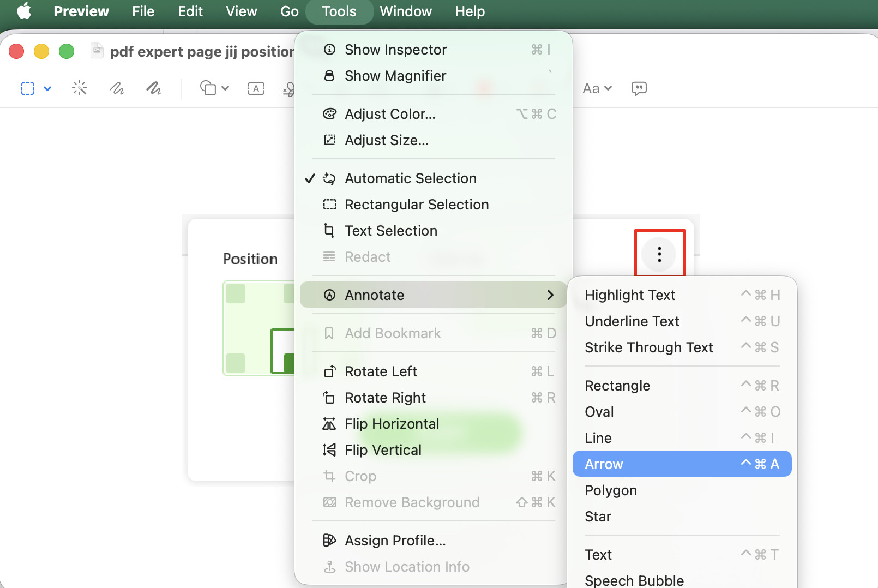This screenshot has width=878, height=588.
Task: Expand the Shapes dropdown chevron
Action: pyautogui.click(x=225, y=88)
